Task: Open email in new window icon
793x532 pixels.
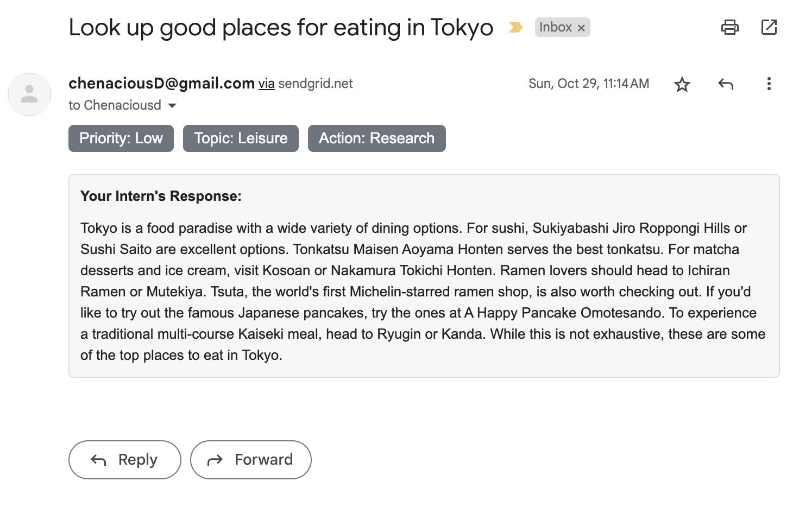Action: [769, 27]
